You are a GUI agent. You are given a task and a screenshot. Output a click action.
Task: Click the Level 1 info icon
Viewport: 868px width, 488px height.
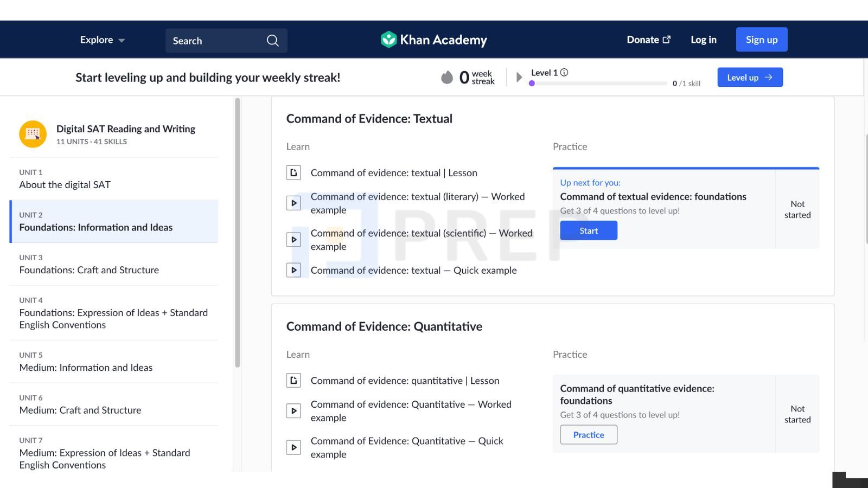564,73
